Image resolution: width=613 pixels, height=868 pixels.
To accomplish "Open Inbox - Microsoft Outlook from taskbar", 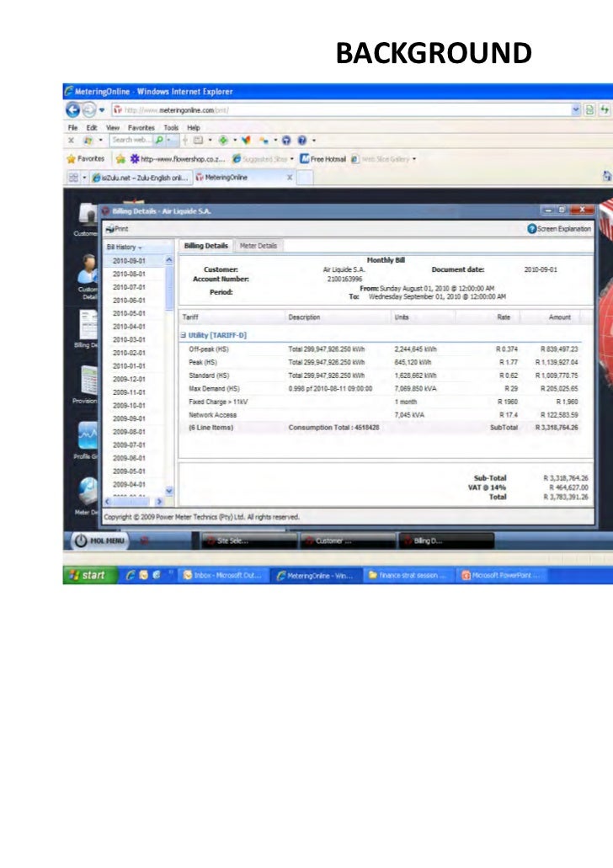I will point(224,576).
